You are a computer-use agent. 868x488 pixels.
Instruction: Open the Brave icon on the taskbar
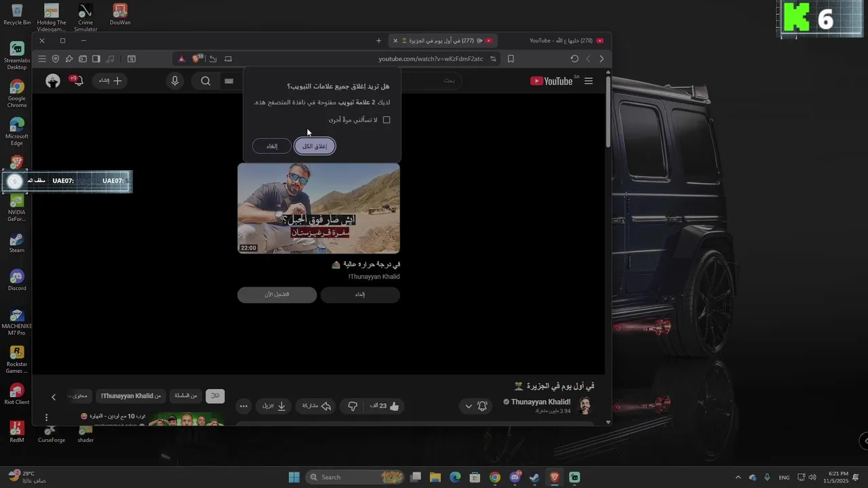[x=555, y=477]
